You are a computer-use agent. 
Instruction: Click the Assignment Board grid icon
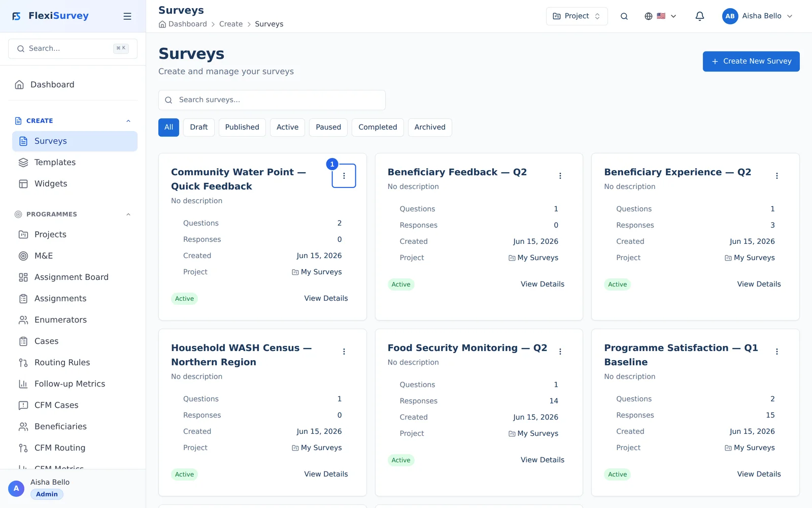[23, 277]
